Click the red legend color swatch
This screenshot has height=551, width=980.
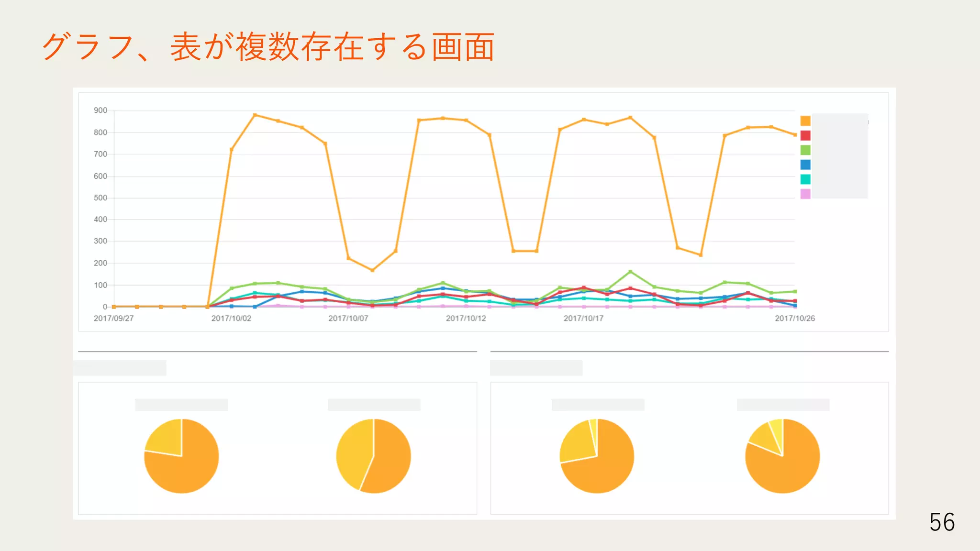(x=805, y=136)
